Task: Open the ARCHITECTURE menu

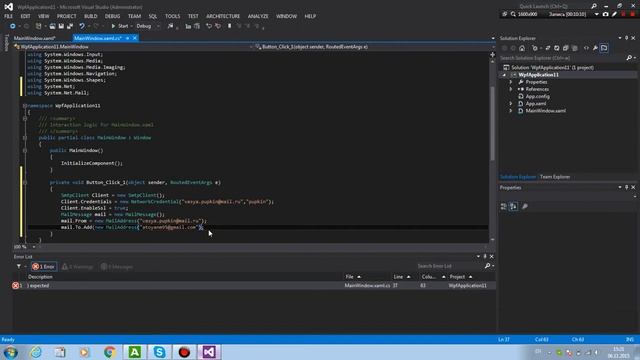Action: (223, 16)
